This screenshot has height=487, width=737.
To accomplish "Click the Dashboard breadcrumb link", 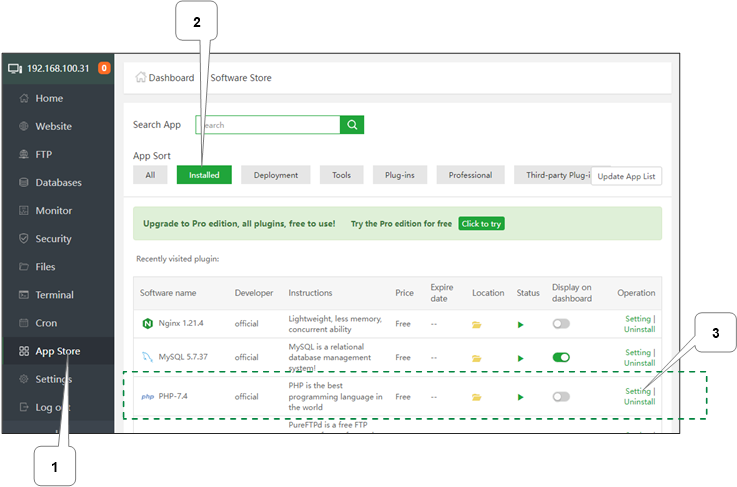I will pos(171,78).
